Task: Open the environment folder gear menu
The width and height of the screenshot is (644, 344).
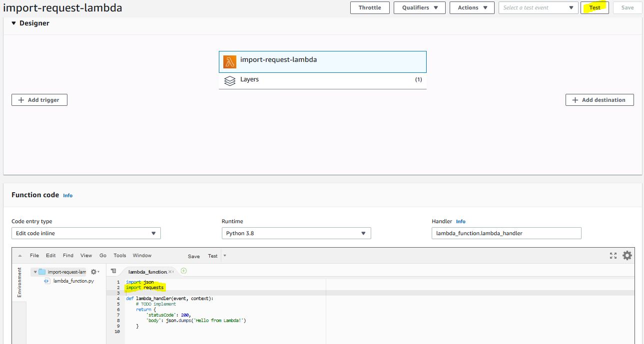Action: coord(94,272)
